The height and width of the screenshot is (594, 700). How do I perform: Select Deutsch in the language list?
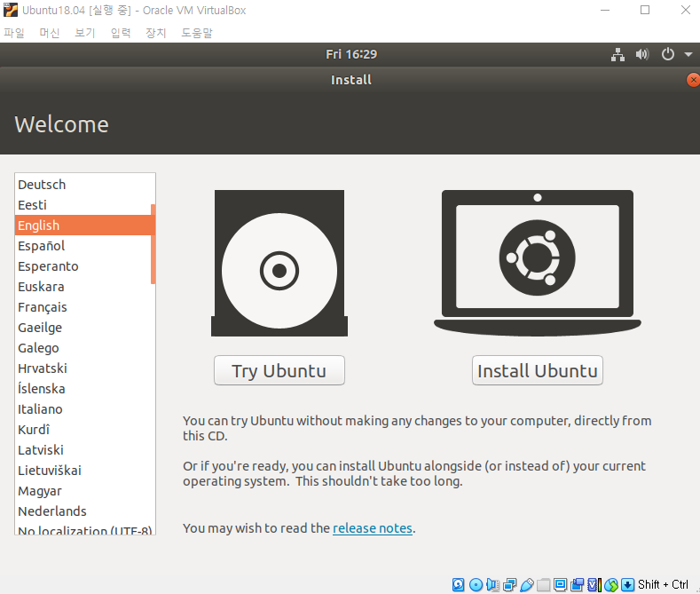(x=83, y=185)
